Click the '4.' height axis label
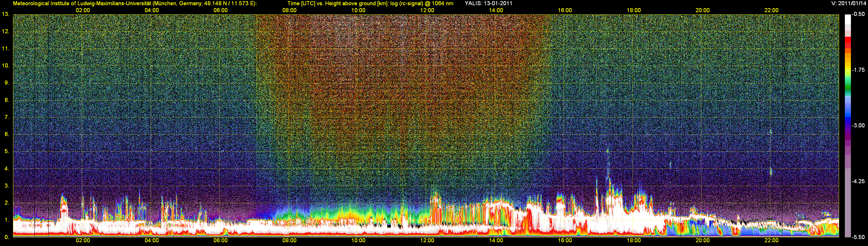 pyautogui.click(x=7, y=168)
